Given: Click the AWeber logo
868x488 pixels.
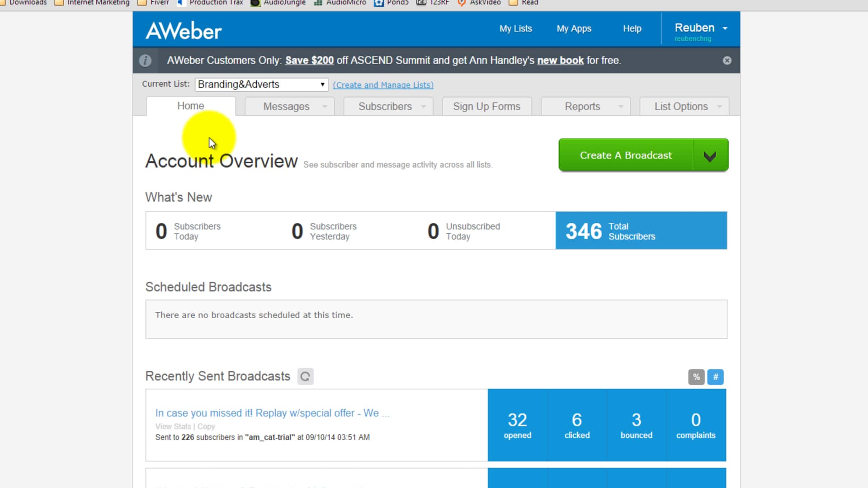Looking at the screenshot, I should pos(184,31).
